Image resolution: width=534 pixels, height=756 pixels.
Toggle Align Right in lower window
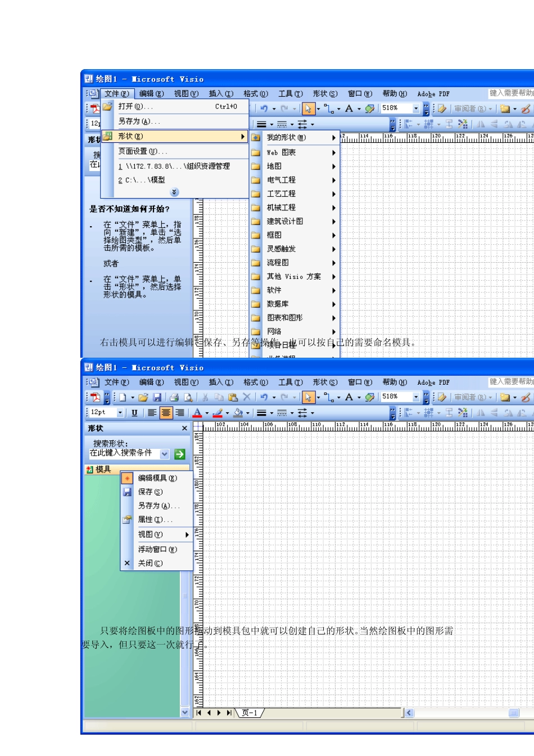point(180,413)
